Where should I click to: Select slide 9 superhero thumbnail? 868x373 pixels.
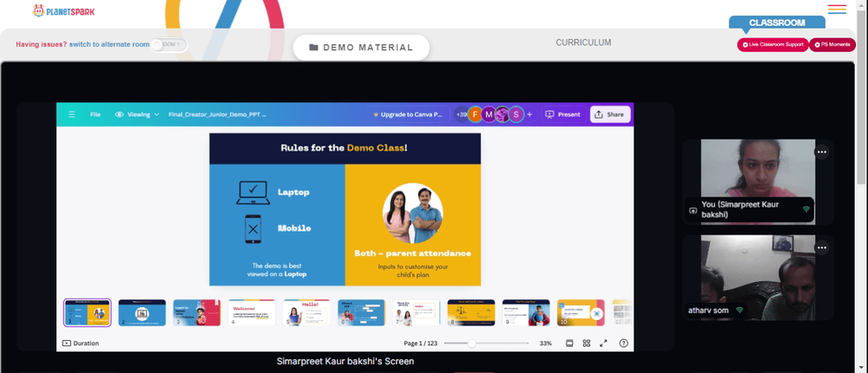(526, 312)
